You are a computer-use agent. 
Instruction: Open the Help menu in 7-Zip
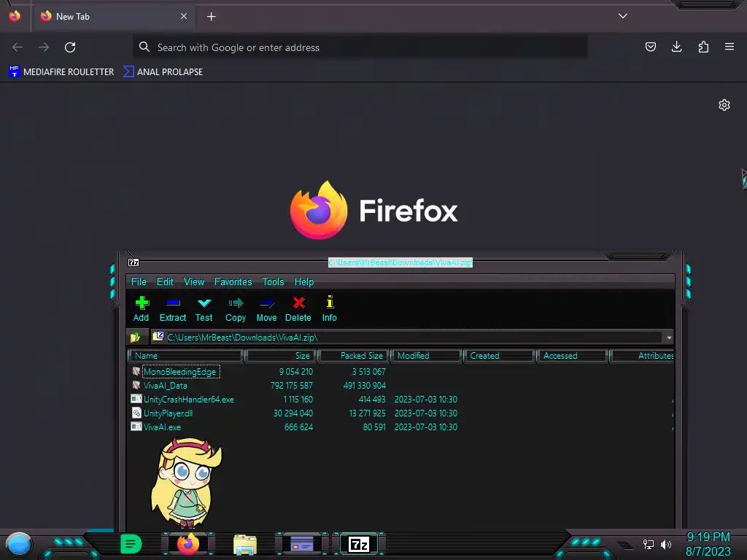tap(304, 282)
